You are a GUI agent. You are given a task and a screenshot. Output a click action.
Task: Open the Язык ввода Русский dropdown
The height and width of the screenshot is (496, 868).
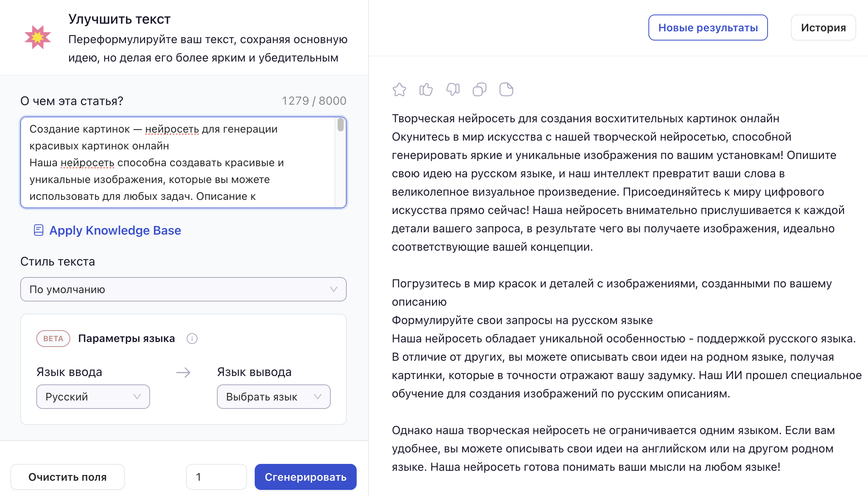click(93, 397)
